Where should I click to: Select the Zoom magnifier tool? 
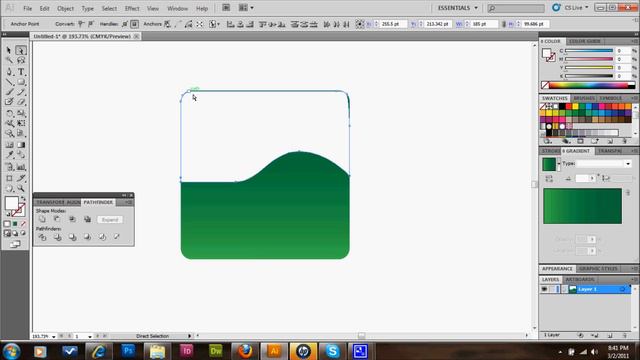click(21, 189)
